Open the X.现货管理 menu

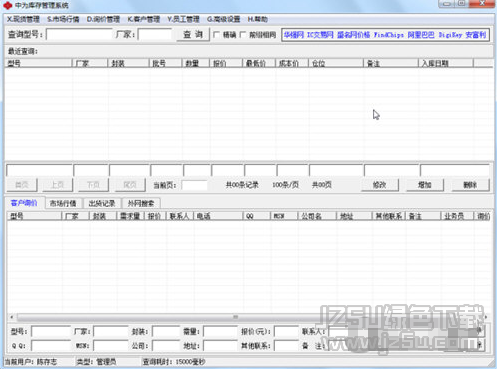[x=23, y=19]
